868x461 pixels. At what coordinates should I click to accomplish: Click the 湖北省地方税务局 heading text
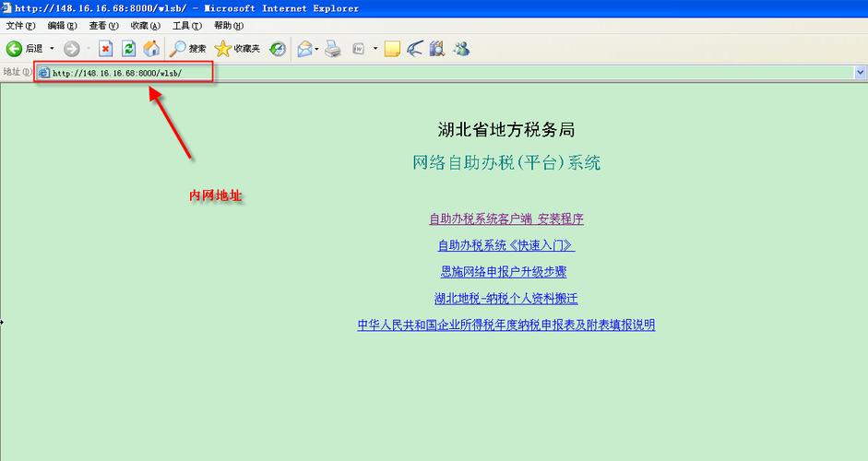506,129
